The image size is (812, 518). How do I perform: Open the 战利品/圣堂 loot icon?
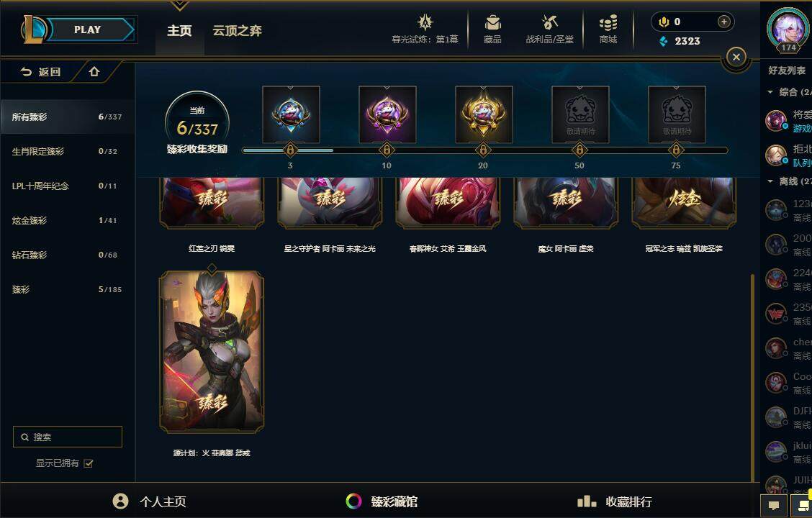(549, 23)
